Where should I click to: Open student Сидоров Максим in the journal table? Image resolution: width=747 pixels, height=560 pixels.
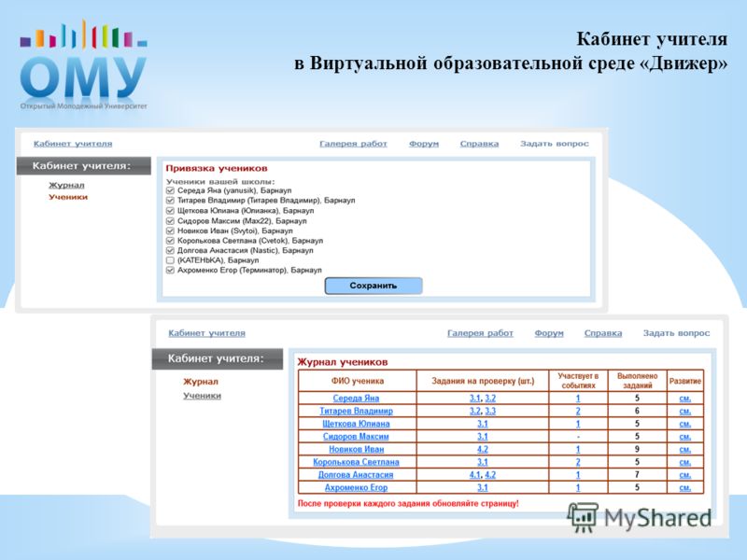(x=356, y=437)
